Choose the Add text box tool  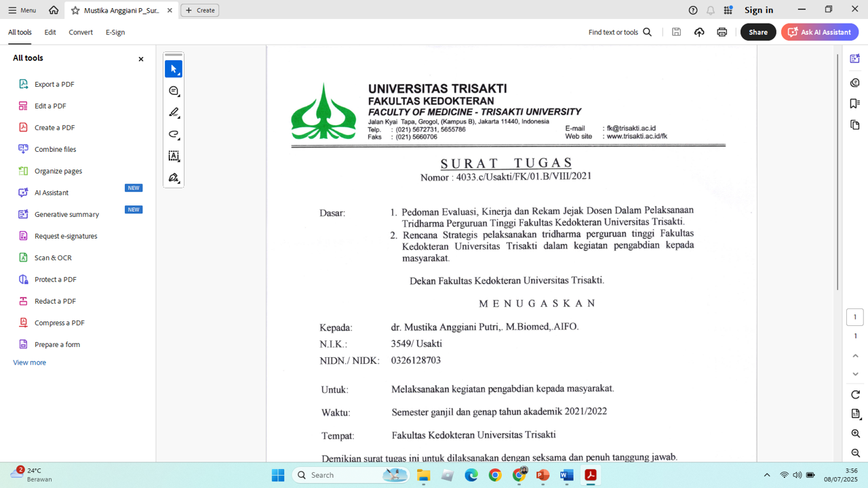pyautogui.click(x=174, y=156)
